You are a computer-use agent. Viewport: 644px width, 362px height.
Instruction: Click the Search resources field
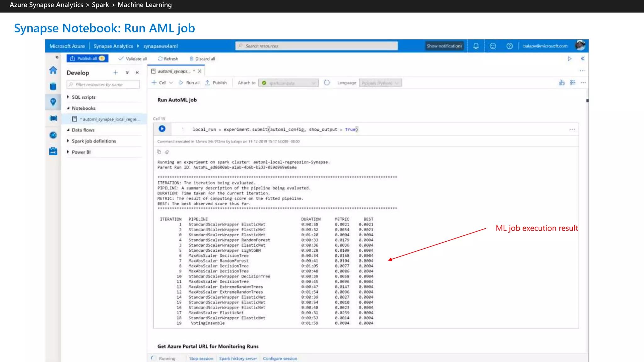(x=316, y=46)
